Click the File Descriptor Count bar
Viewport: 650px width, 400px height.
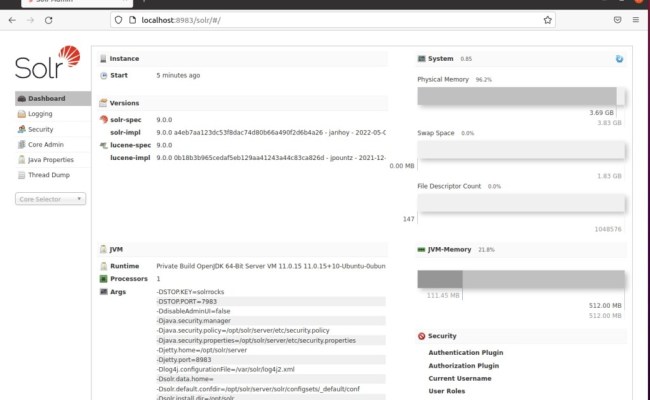[521, 203]
